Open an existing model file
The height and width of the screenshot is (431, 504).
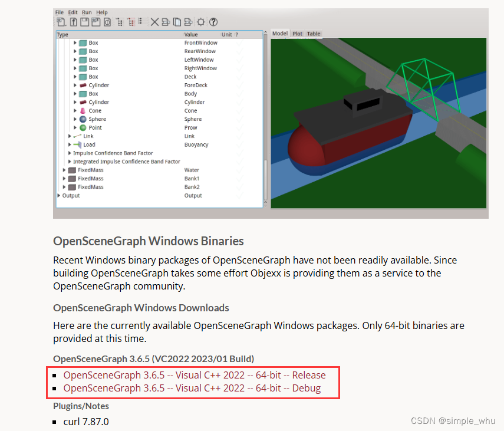coord(73,21)
